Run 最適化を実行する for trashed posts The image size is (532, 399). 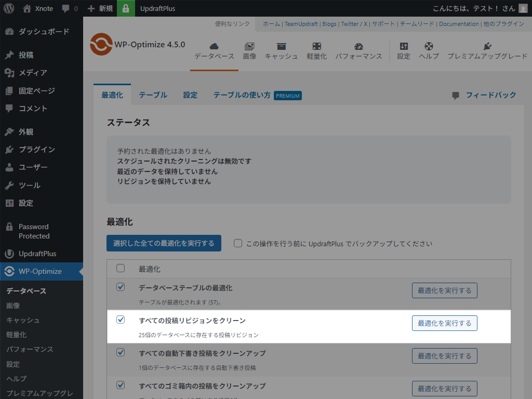point(445,389)
